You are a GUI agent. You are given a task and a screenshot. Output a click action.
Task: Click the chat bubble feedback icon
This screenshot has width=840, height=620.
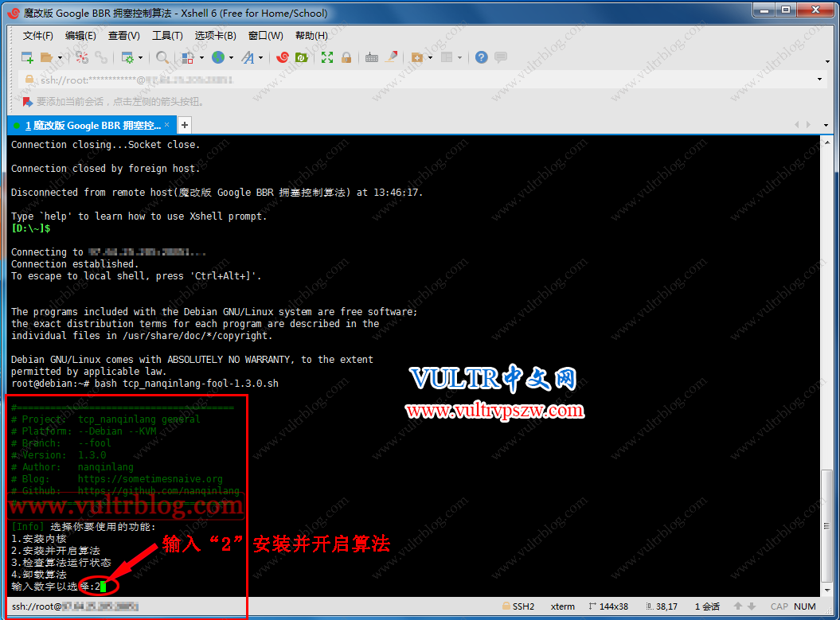tap(501, 57)
